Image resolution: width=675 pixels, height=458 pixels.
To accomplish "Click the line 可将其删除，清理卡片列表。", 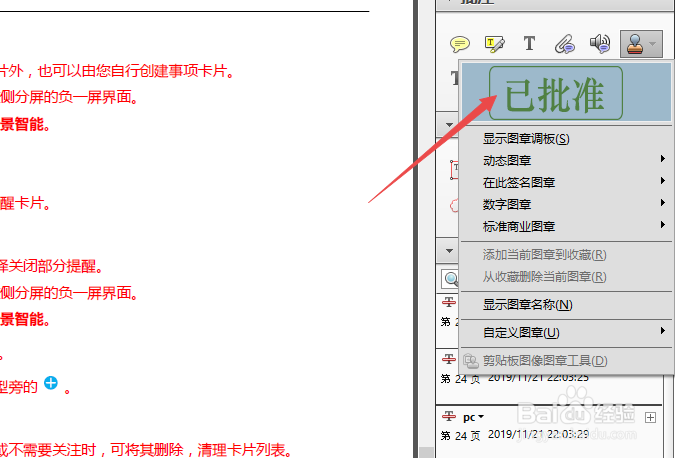I will 201,450.
